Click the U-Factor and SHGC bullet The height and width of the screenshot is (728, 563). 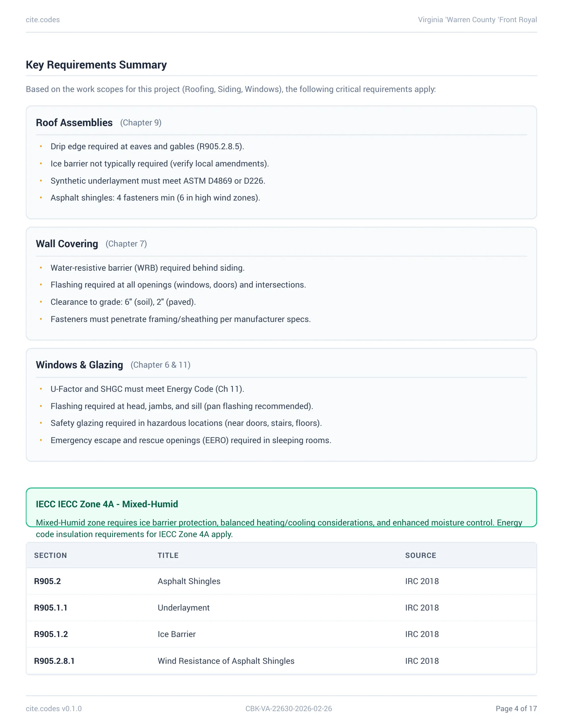pos(147,389)
